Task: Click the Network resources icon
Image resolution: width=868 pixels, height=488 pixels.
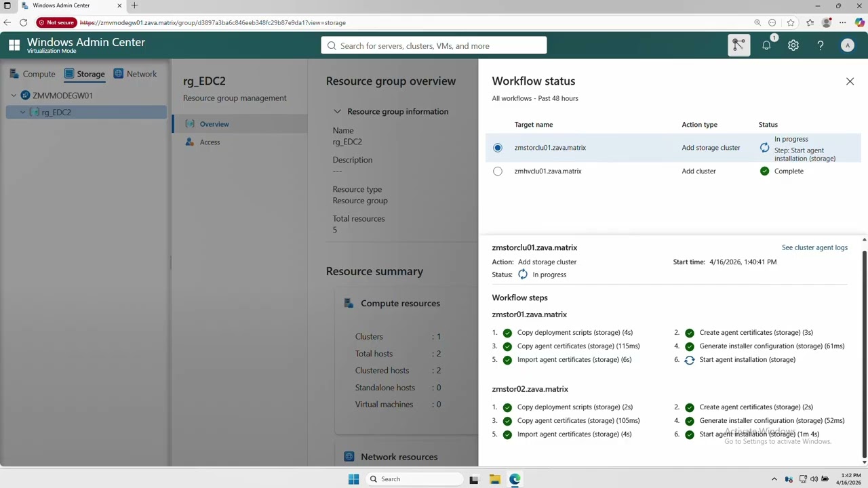Action: (349, 457)
